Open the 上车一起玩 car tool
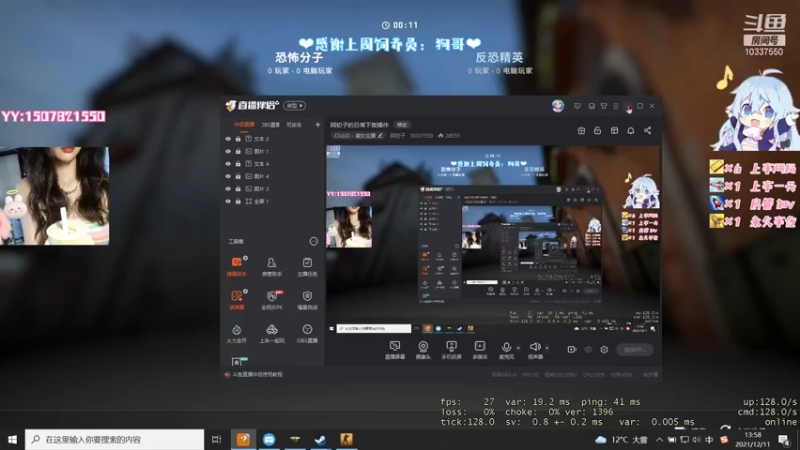This screenshot has height=450, width=800. 271,333
